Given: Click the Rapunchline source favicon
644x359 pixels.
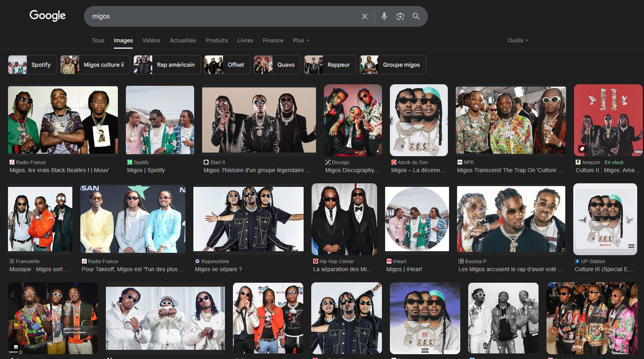Looking at the screenshot, I should (x=197, y=261).
